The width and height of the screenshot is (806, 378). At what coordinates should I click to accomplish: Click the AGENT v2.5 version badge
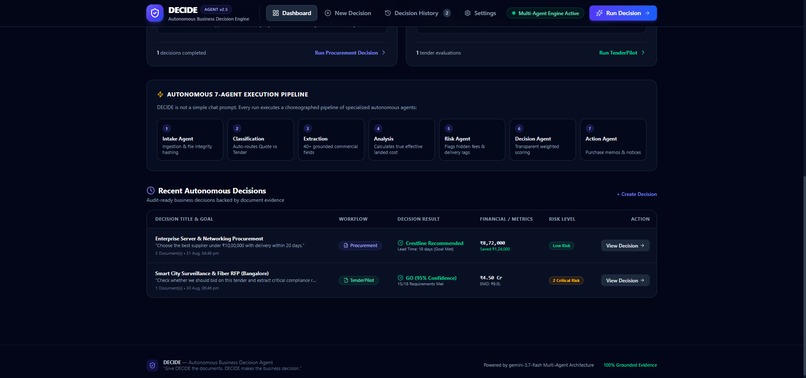[216, 9]
